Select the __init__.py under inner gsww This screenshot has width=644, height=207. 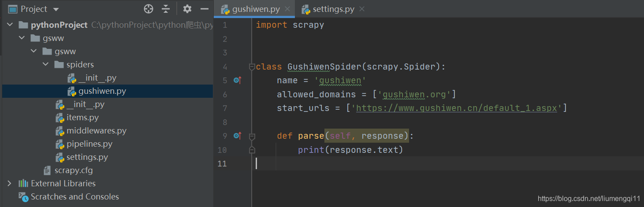coord(86,104)
